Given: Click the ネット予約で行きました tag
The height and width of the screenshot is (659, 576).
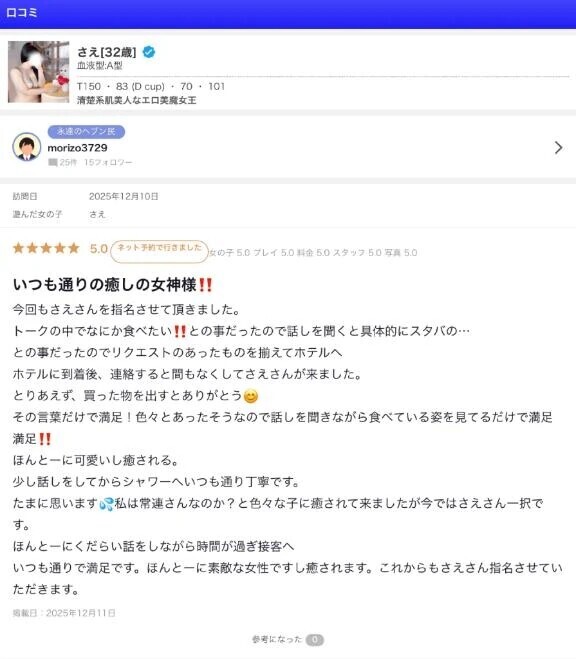Looking at the screenshot, I should click(159, 251).
